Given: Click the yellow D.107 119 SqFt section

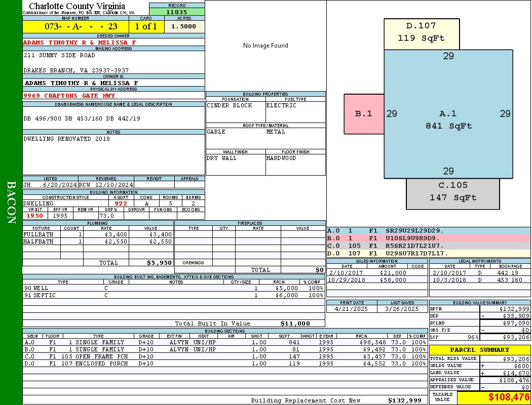Looking at the screenshot, I should (421, 32).
